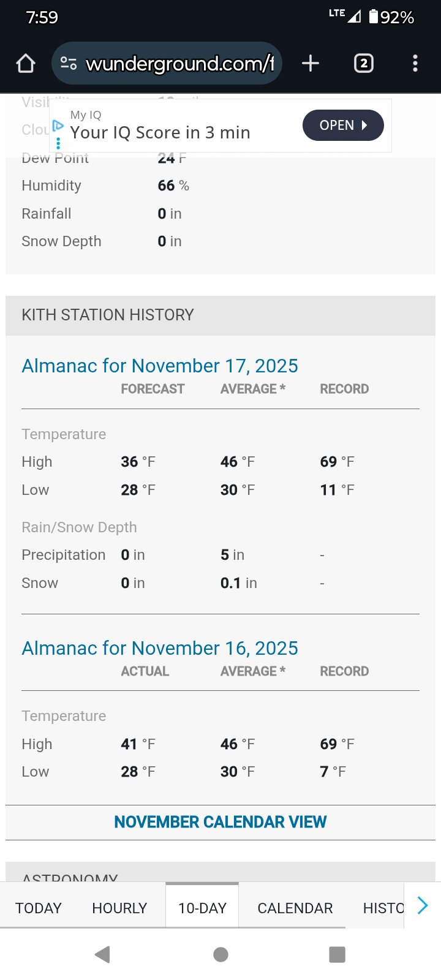Open the November Calendar View link

pyautogui.click(x=221, y=822)
